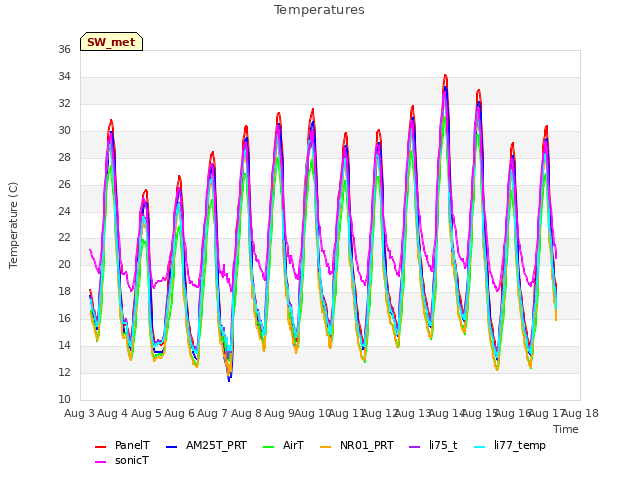Click the Aug 5 x-axis tick label
This screenshot has height=480, width=640.
tap(146, 413)
